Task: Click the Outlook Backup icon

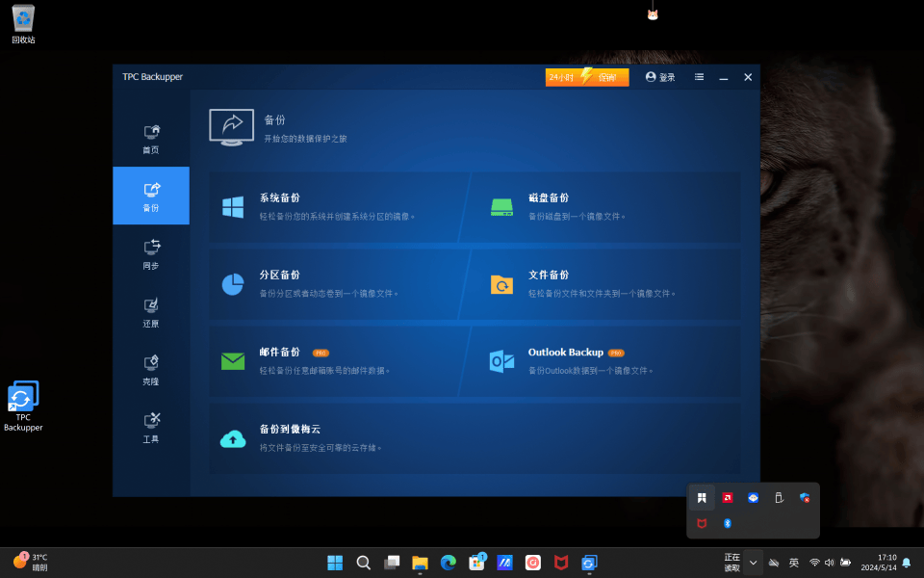Action: [501, 361]
